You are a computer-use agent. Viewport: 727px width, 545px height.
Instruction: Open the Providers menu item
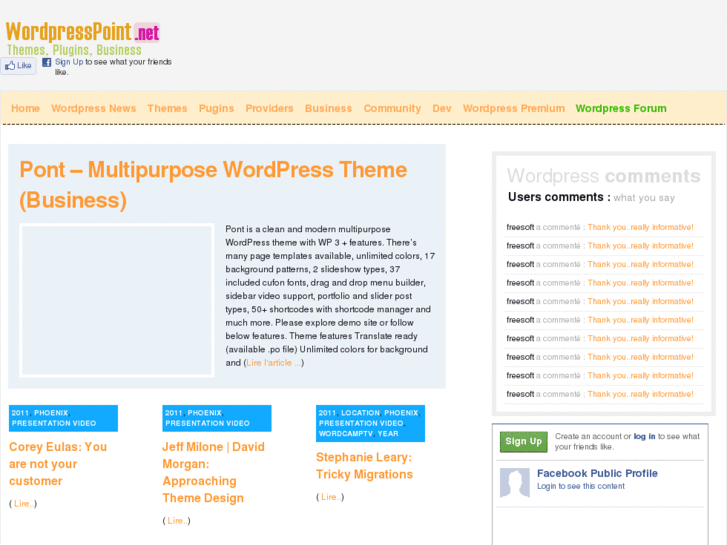tap(269, 109)
